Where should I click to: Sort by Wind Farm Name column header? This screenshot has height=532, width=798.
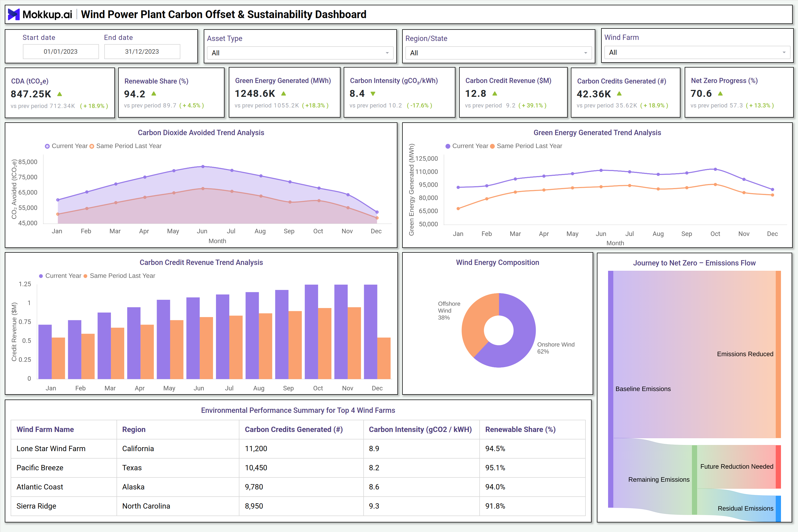tap(45, 430)
